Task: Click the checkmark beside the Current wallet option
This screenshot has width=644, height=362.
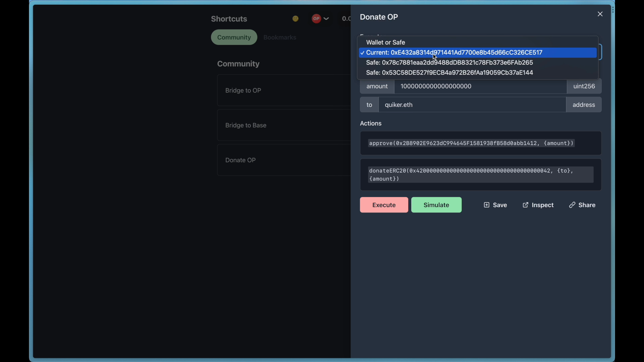Action: 362,53
